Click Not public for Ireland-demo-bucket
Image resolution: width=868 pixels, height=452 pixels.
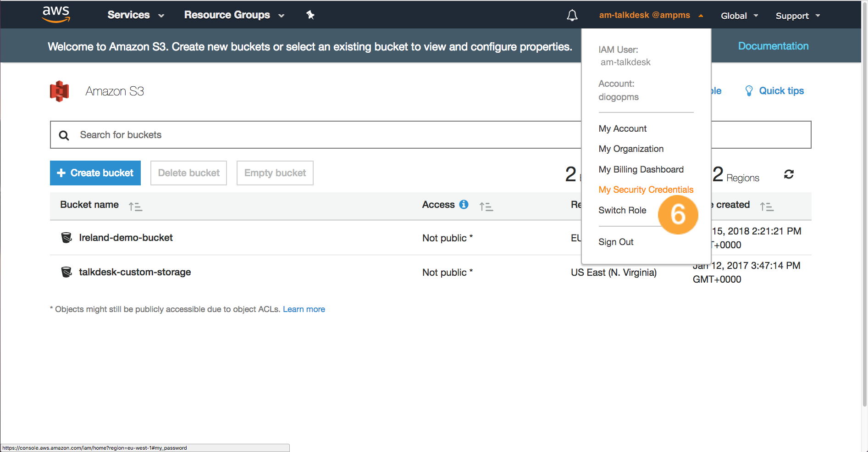tap(448, 238)
